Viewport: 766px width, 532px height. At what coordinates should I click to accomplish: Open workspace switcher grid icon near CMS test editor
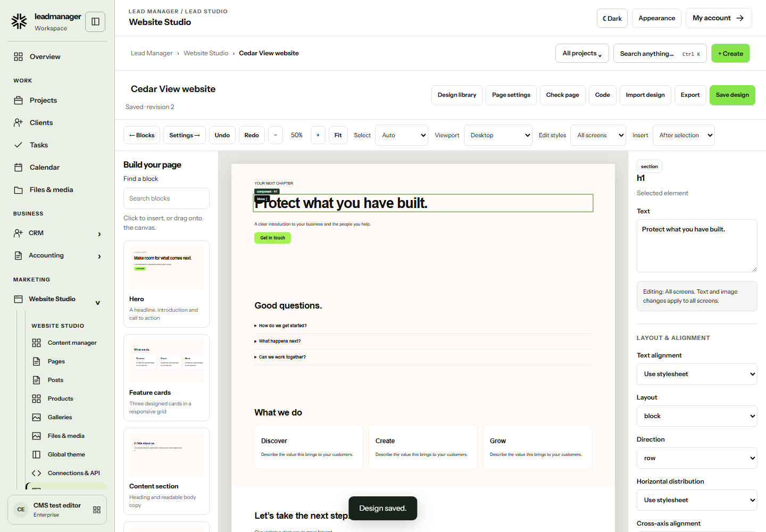click(97, 510)
